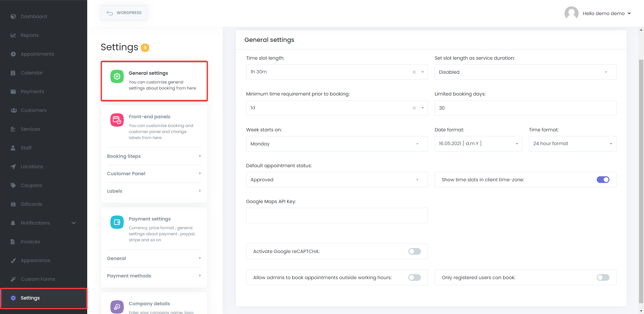Switch to the Payment settings panel
This screenshot has height=314, width=644.
[154, 229]
